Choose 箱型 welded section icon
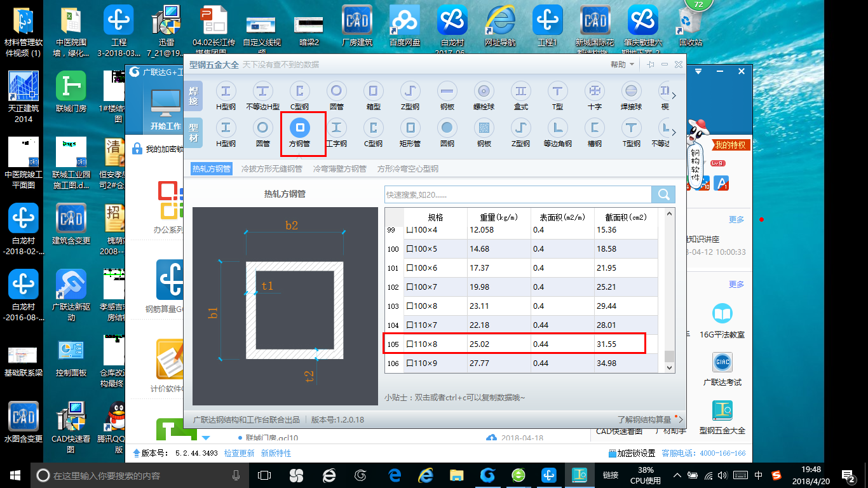The image size is (868, 488). (373, 97)
